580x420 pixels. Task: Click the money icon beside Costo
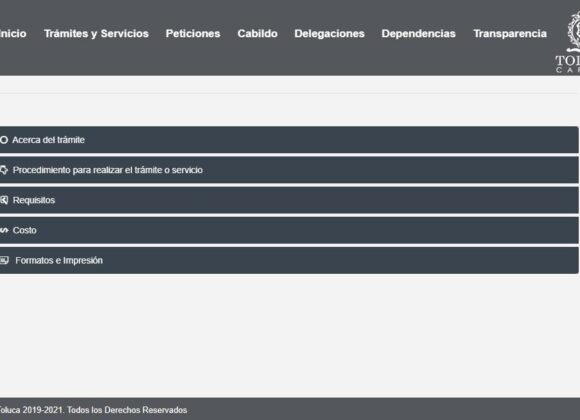tap(4, 230)
